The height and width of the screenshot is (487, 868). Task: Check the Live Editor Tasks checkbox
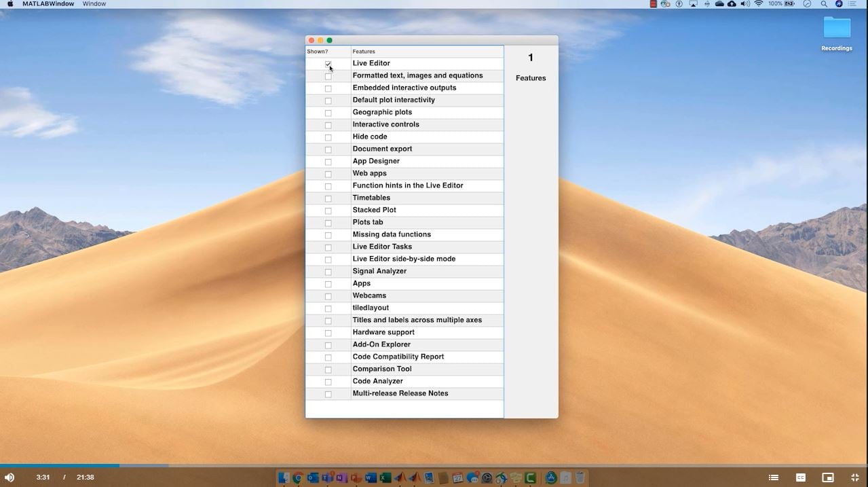coord(328,247)
